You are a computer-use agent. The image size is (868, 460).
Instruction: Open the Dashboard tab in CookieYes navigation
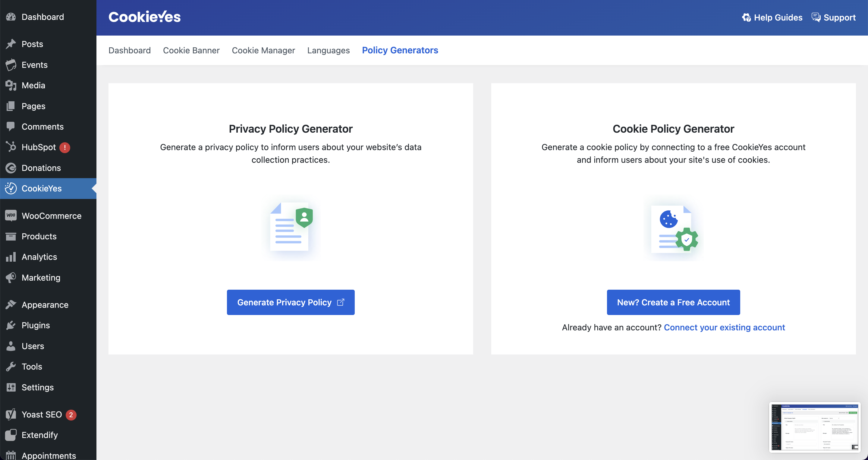coord(130,50)
